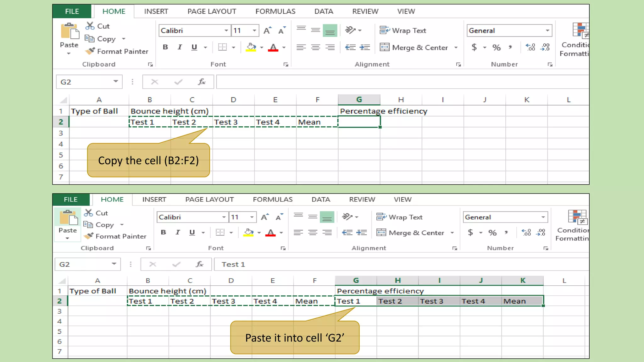Image resolution: width=644 pixels, height=362 pixels.
Task: Click Insert Function fx in lower formula bar
Action: point(200,264)
